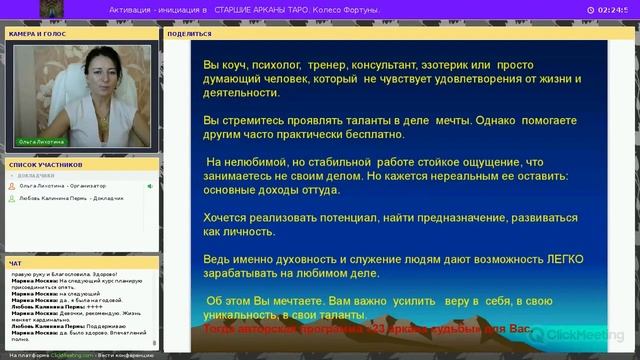
Task: Click the Чат panel header
Action: (x=82, y=264)
